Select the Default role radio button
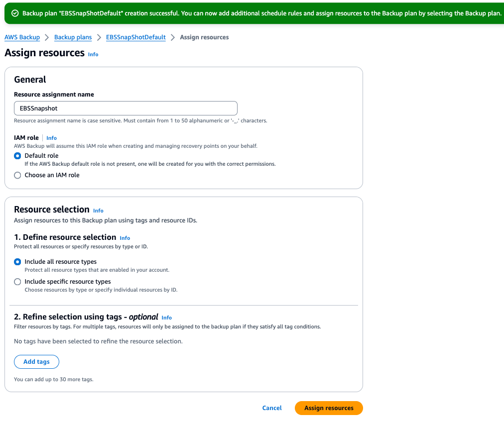Viewport: 504px width, 423px height. (x=17, y=155)
